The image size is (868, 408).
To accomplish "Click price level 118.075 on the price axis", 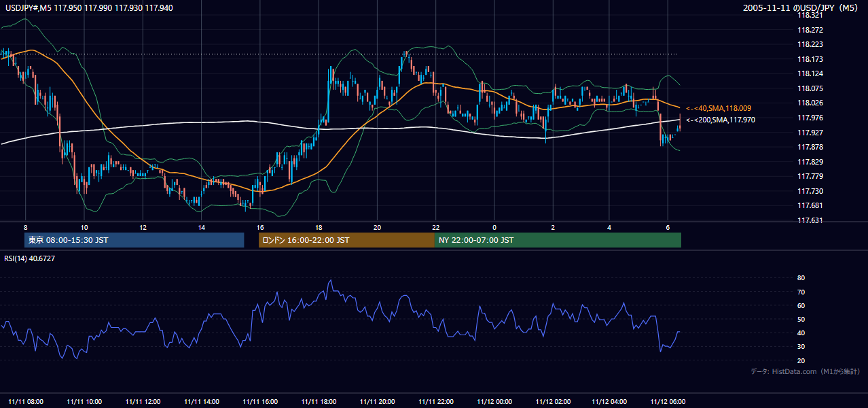I will (810, 88).
